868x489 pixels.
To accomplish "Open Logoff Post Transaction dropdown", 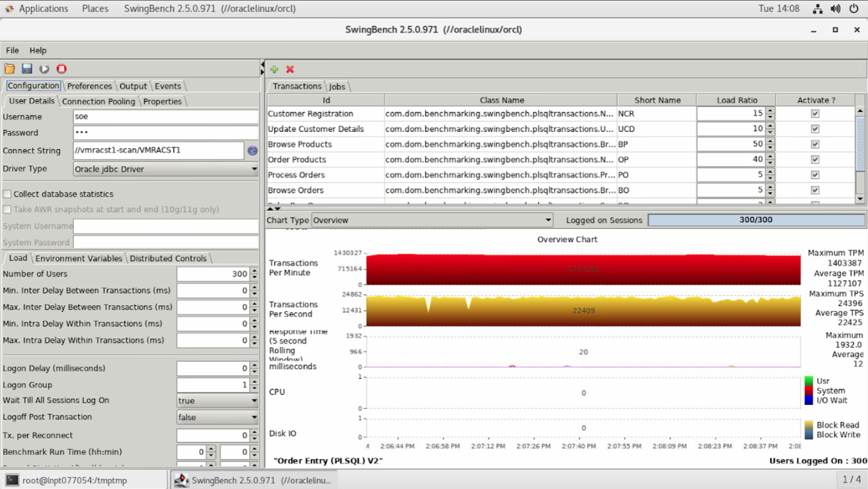I will click(x=217, y=417).
